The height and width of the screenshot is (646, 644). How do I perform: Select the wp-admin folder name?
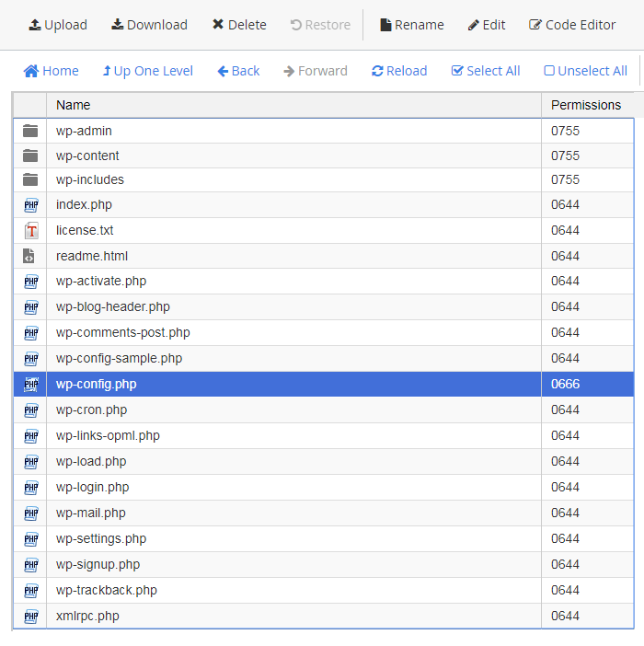point(84,131)
